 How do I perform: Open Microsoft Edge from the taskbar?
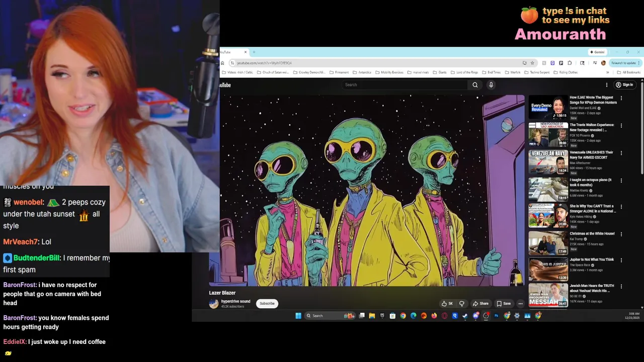[x=414, y=316]
